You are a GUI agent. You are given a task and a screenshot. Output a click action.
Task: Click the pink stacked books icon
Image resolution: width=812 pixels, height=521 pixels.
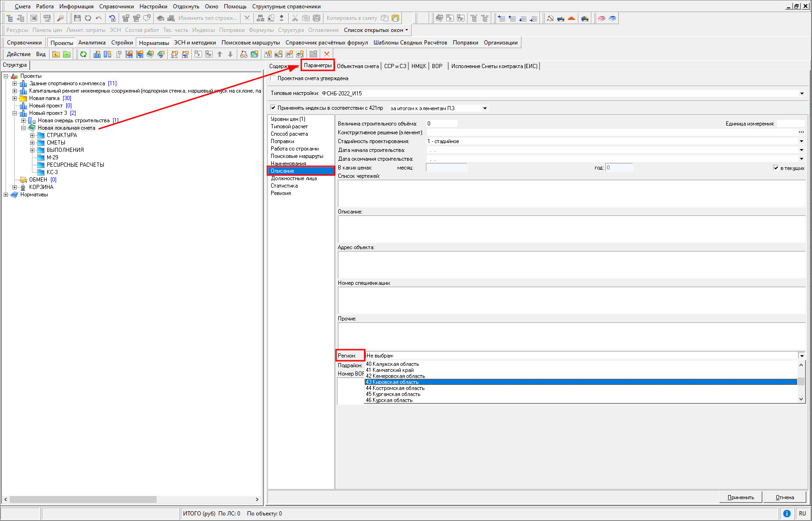pyautogui.click(x=602, y=18)
